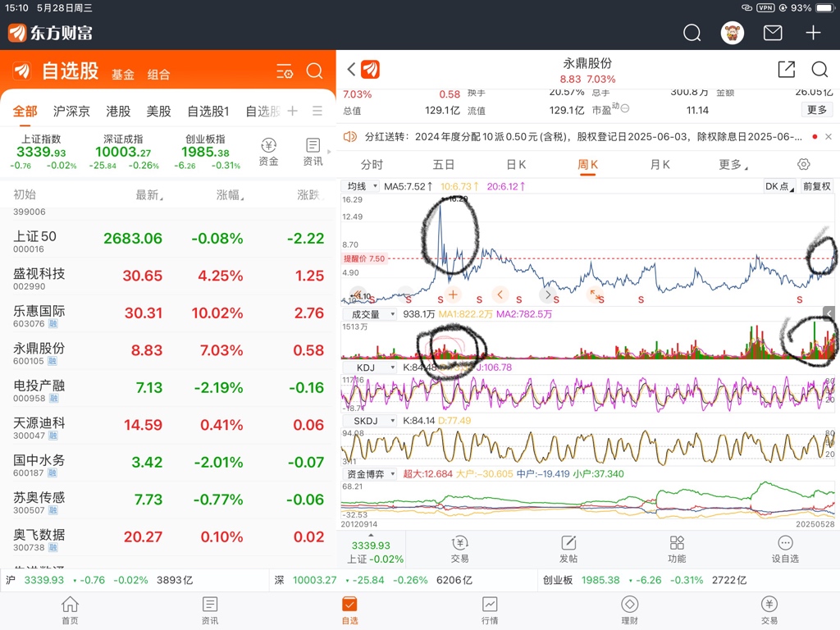This screenshot has width=840, height=630.
Task: Toggle 前复权 price adjustment
Action: [x=816, y=186]
